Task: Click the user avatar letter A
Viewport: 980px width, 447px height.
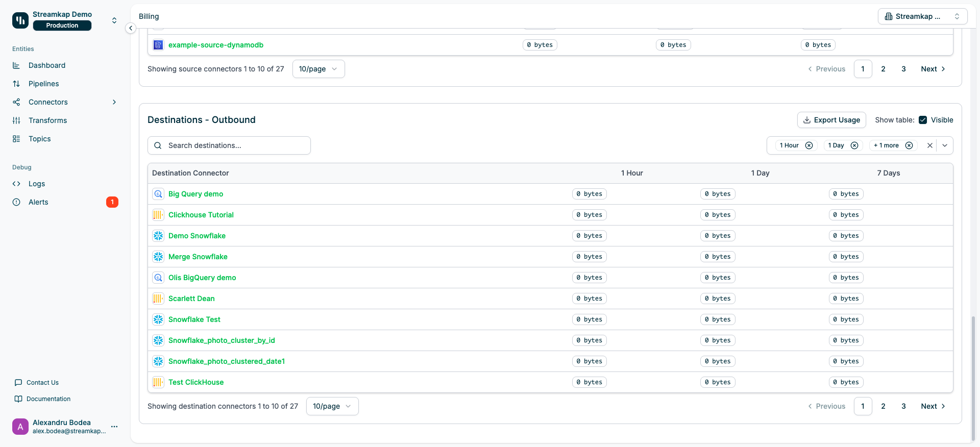Action: (x=20, y=427)
